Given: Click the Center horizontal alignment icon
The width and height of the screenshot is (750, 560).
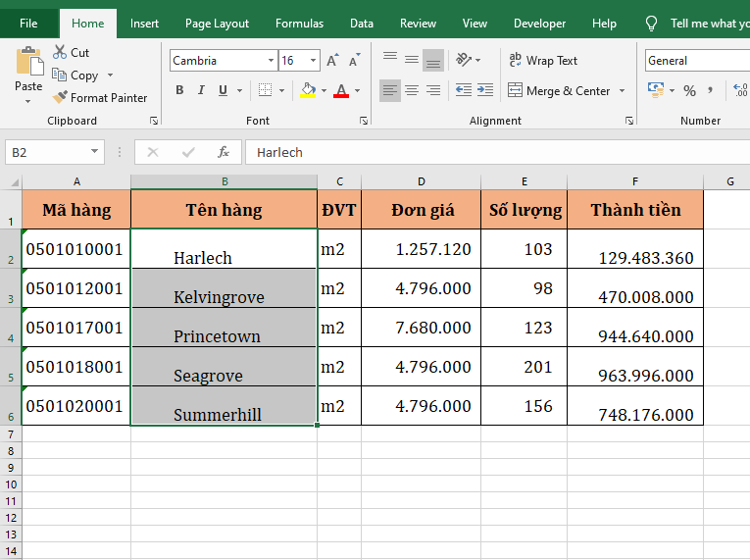Looking at the screenshot, I should click(x=412, y=91).
